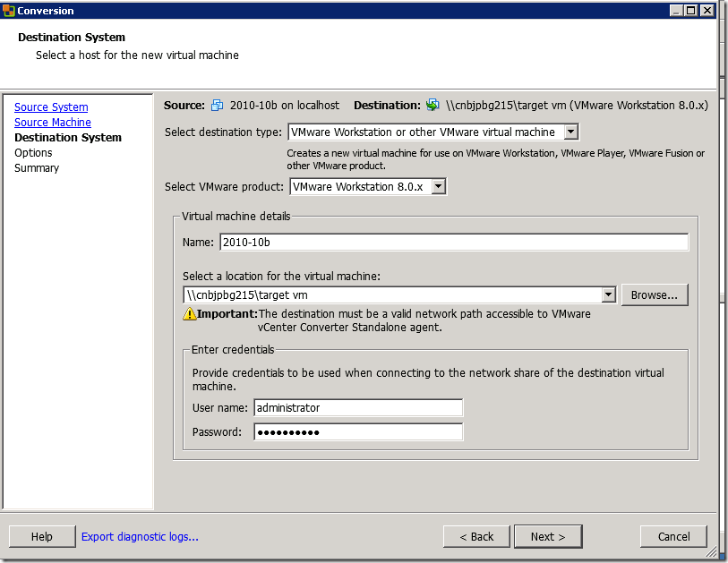The width and height of the screenshot is (728, 563).
Task: Open the VMware product dropdown
Action: (438, 187)
